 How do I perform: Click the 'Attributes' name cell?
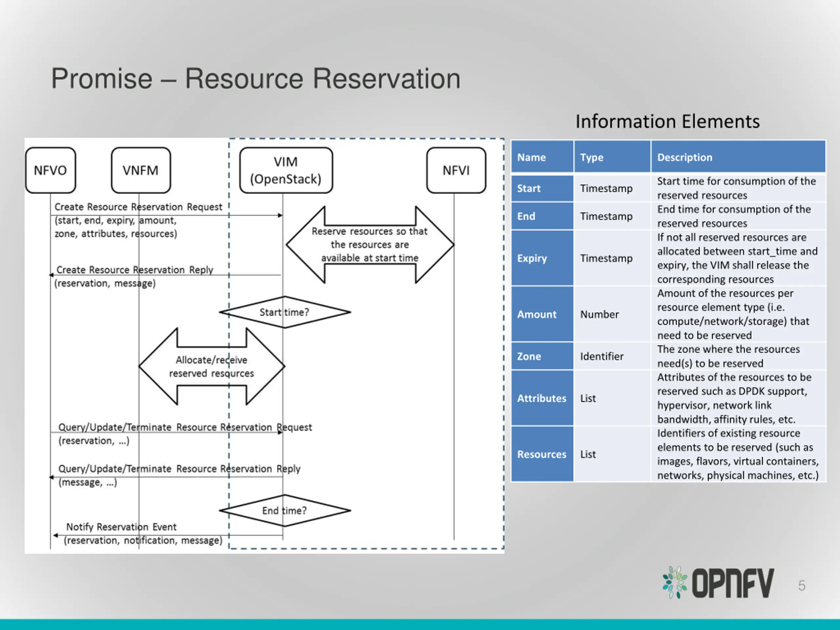click(x=542, y=398)
